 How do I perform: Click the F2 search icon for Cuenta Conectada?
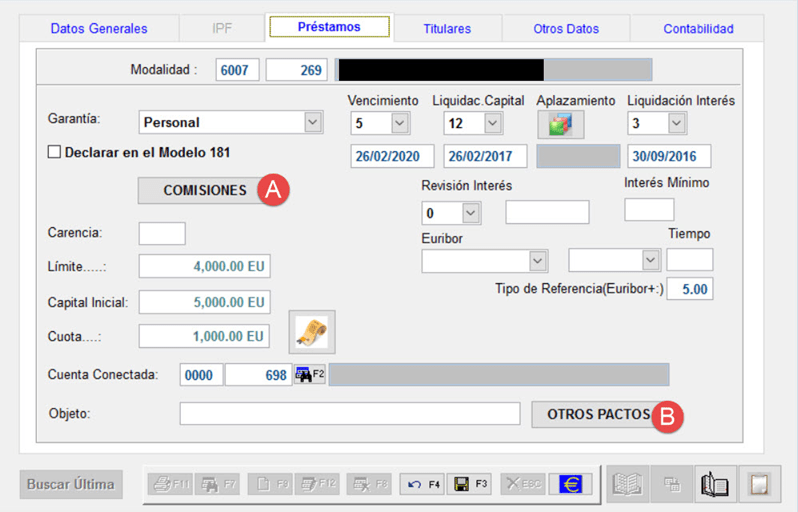(309, 375)
